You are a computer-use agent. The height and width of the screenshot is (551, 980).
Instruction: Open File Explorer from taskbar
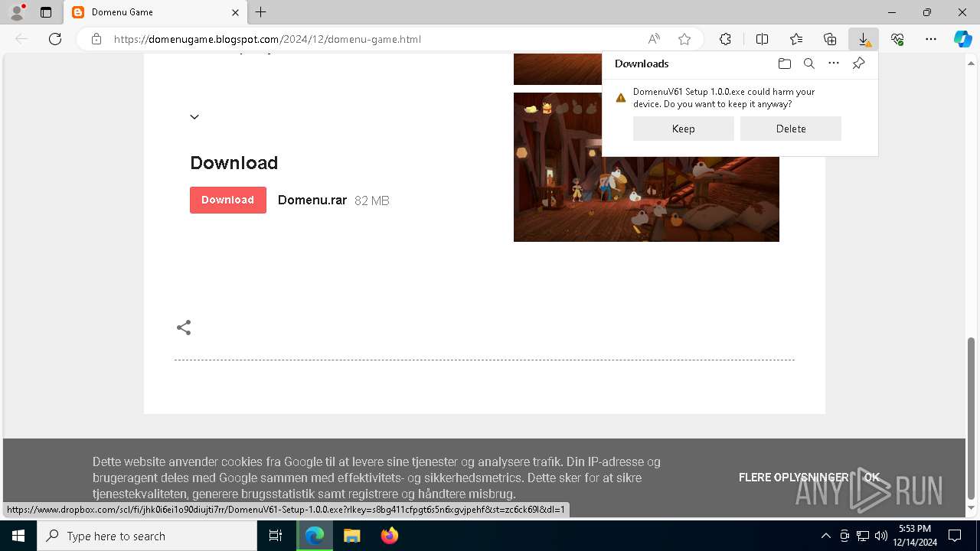351,536
